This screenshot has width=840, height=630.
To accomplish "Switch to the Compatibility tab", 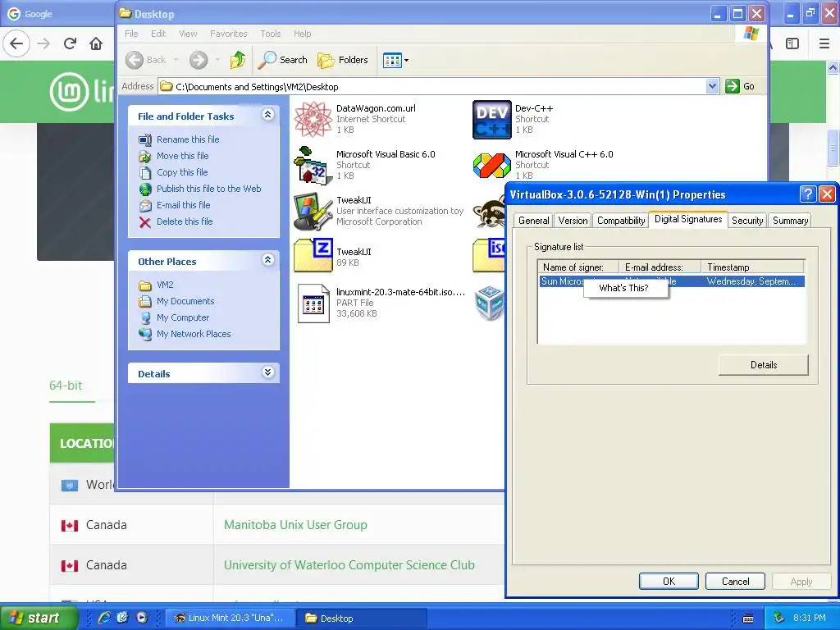I will point(621,221).
